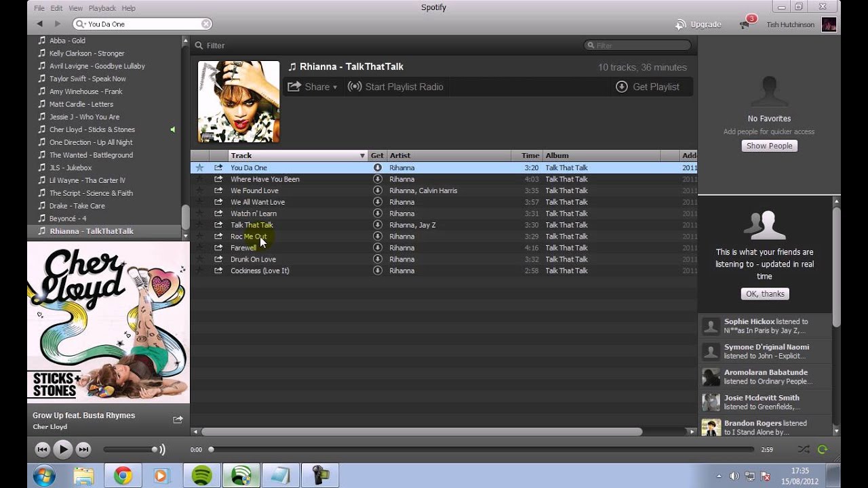Download Cockiness (Love It) via Get icon
This screenshot has width=868, height=488.
click(378, 270)
